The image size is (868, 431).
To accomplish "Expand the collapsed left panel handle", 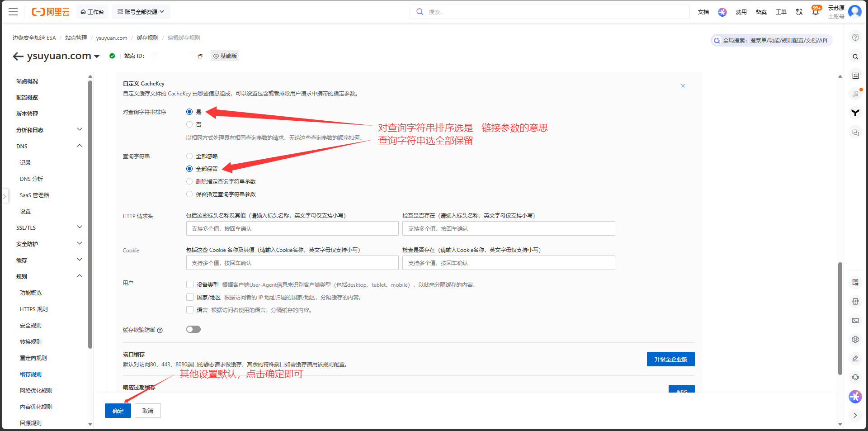I will (5, 196).
